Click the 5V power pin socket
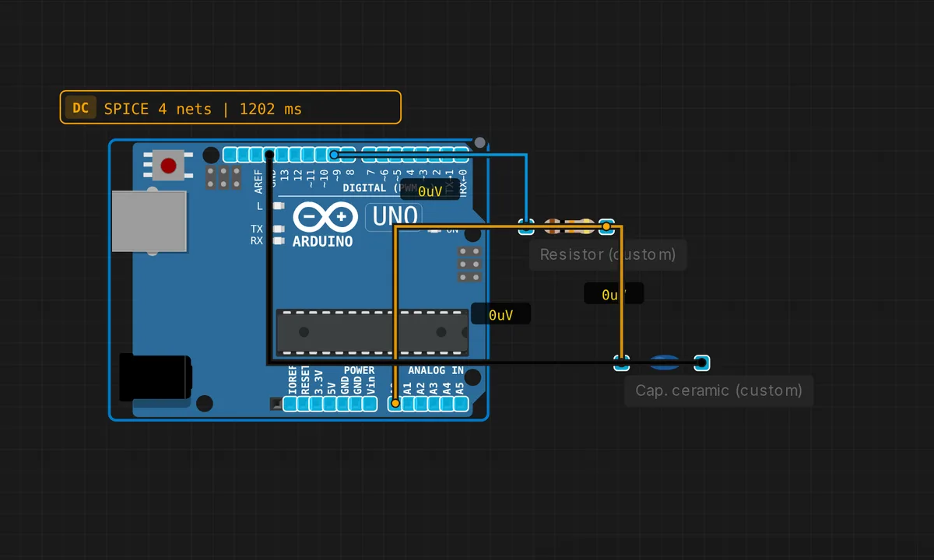The height and width of the screenshot is (560, 934). [x=330, y=404]
